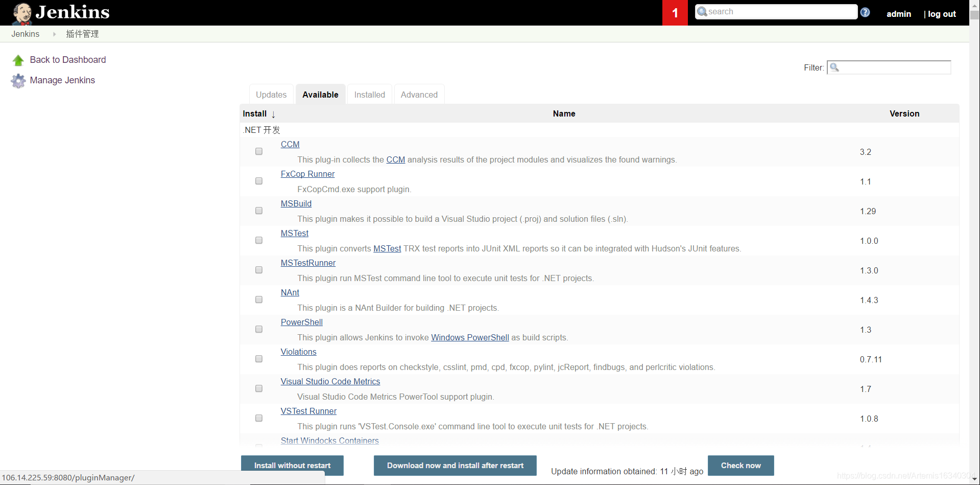Click the Install without restart button

[292, 466]
